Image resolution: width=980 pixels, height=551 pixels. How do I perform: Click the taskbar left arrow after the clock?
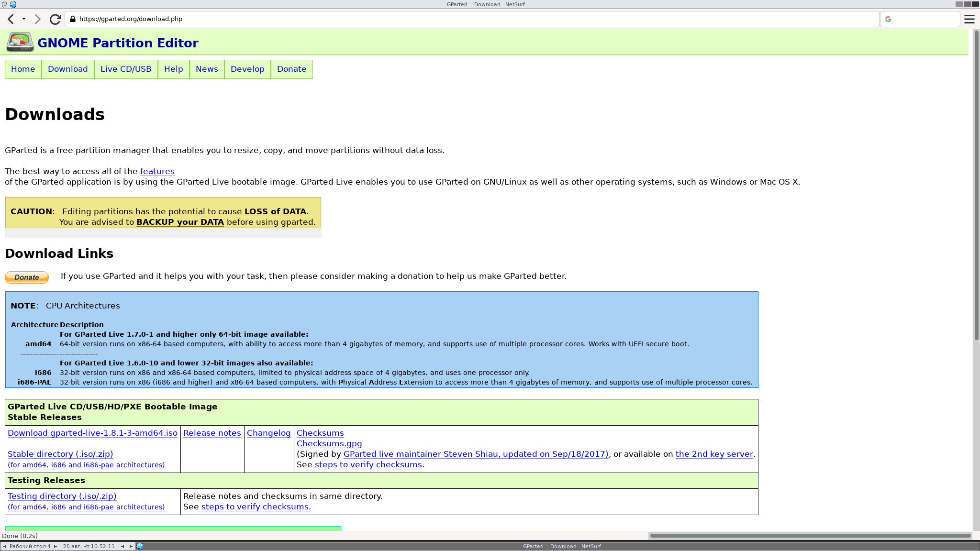pos(122,546)
